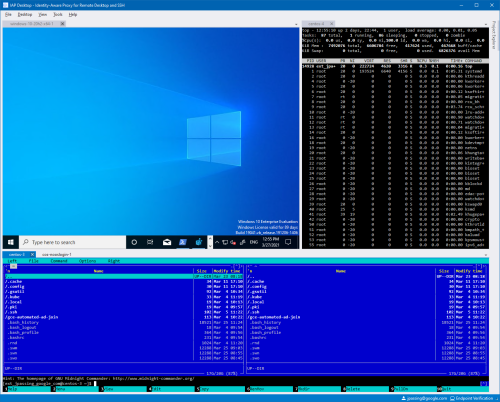Open the File menu in Midnight Commander
500x402 pixels.
tap(34, 261)
